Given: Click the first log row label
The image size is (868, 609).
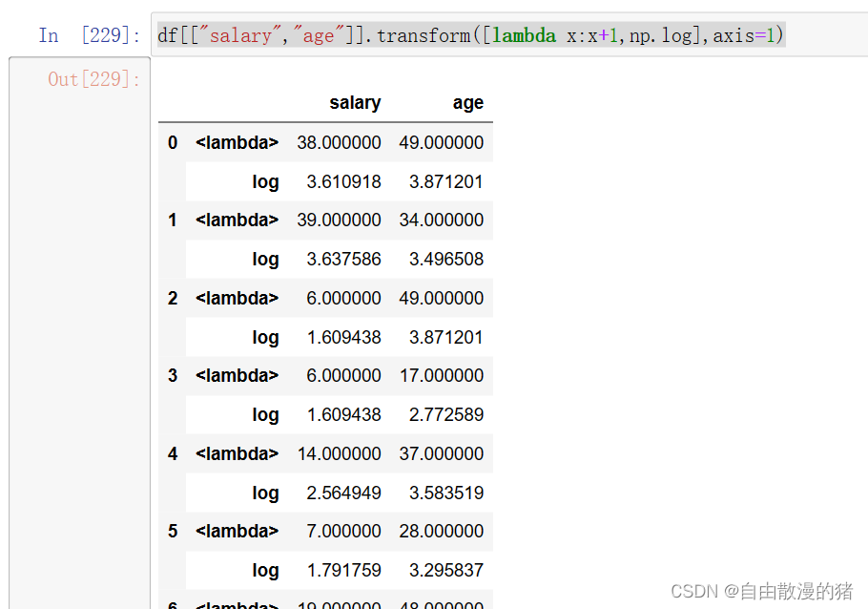Looking at the screenshot, I should [265, 181].
